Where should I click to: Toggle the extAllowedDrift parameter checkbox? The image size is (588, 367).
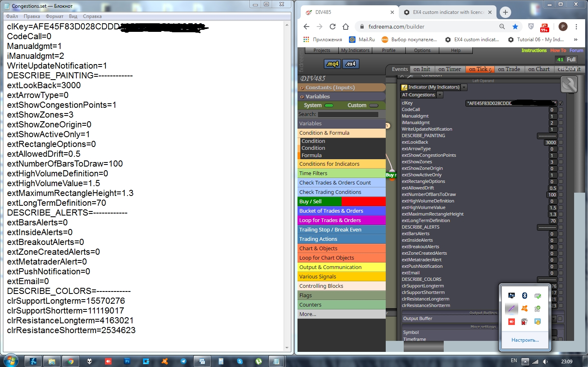(561, 188)
